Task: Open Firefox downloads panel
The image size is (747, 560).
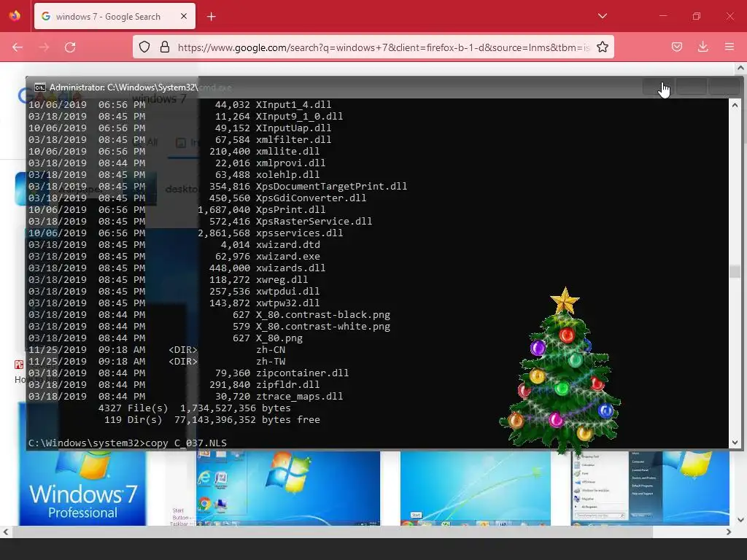Action: click(703, 47)
